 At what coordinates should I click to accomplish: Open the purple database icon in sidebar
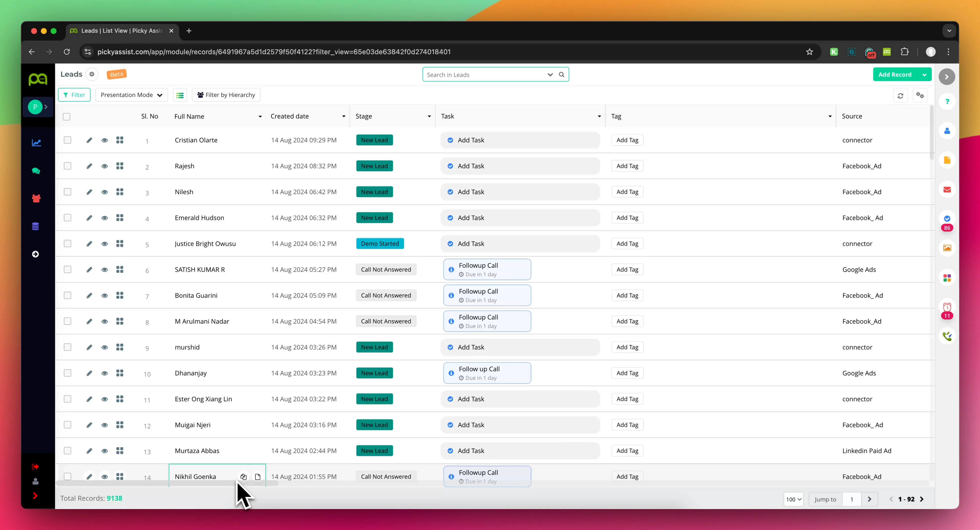tap(35, 226)
